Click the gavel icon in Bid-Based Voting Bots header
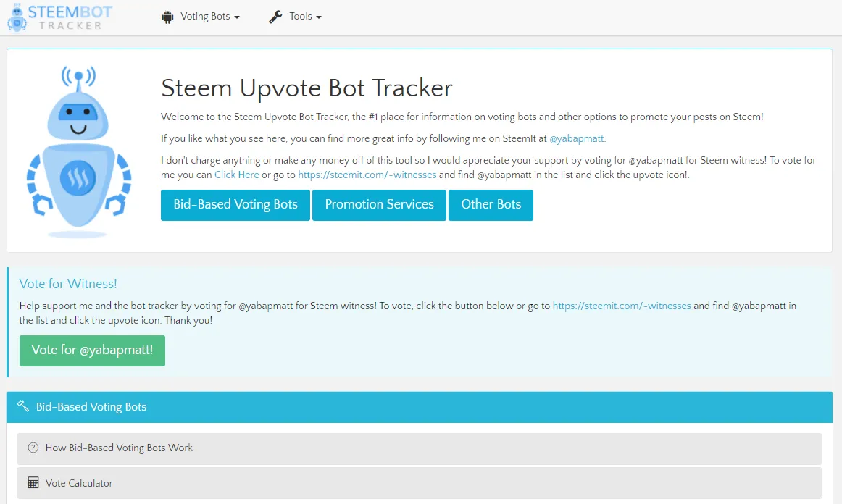This screenshot has height=504, width=842. 23,406
